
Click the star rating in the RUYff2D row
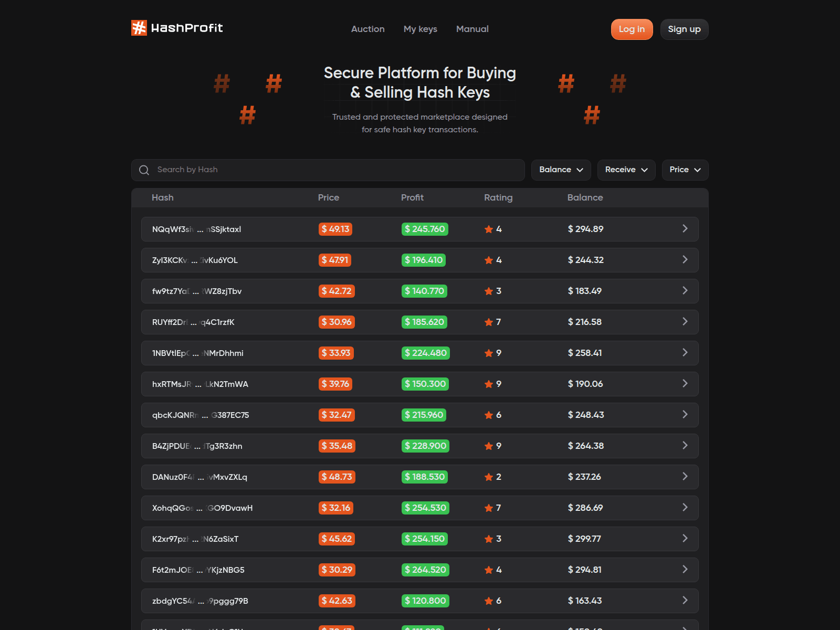pos(489,322)
